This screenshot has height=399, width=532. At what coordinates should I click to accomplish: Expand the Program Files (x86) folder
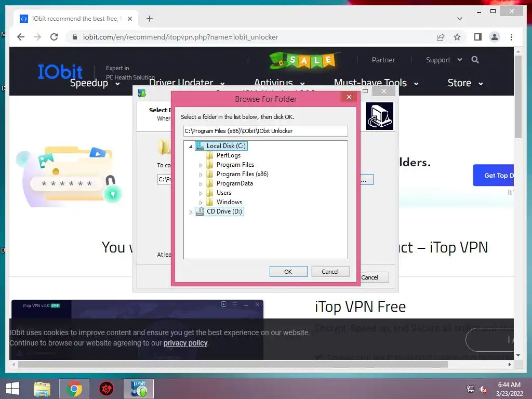coord(201,175)
